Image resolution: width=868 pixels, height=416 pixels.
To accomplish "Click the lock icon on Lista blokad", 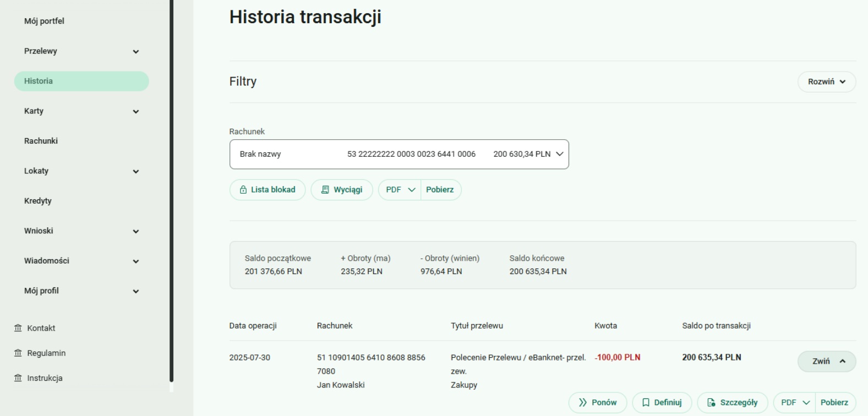I will 243,190.
